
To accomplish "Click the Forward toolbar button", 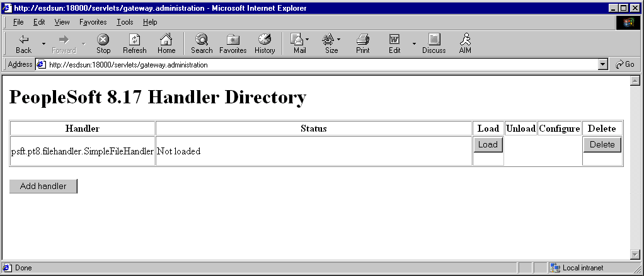I will (64, 44).
